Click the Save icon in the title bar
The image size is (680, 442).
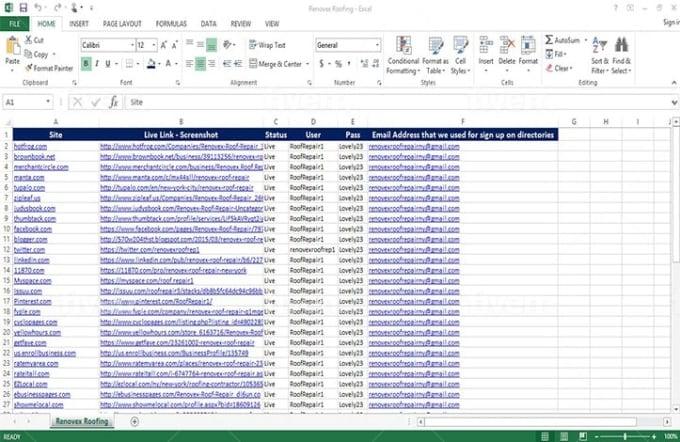tap(23, 8)
